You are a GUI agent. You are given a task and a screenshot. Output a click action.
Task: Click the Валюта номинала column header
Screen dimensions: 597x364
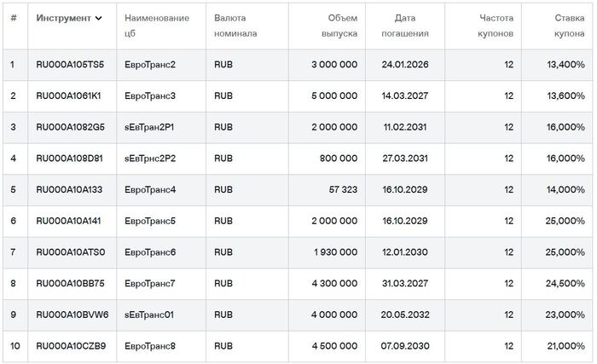click(x=234, y=26)
